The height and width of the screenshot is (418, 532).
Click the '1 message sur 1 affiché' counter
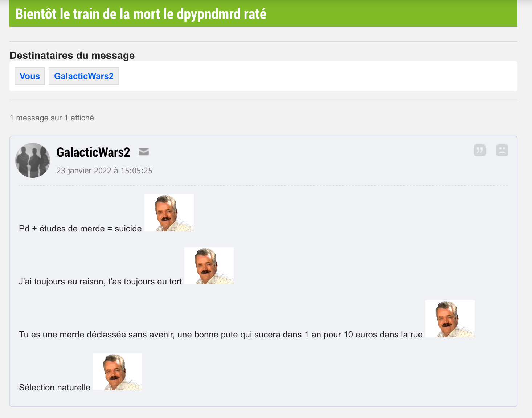coord(52,118)
